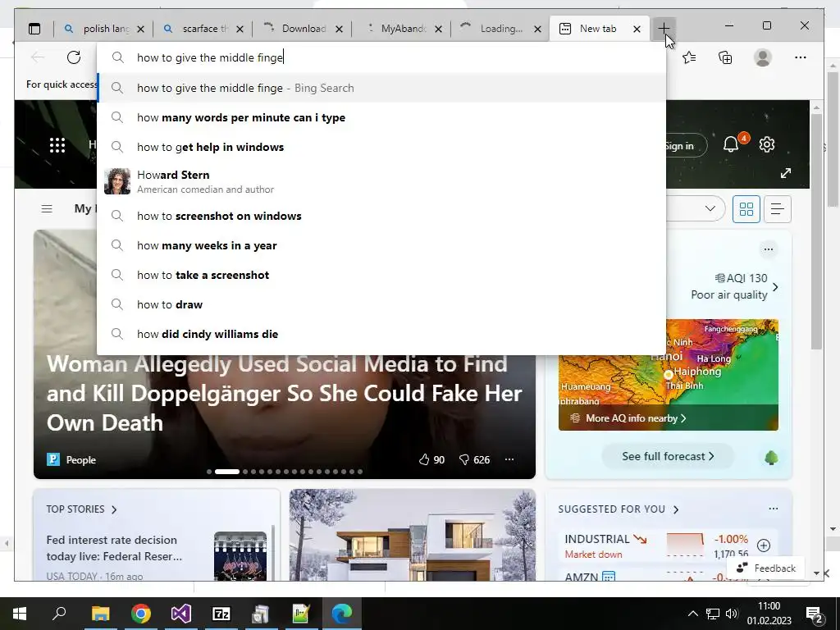
Task: Select suggestion 'how to draw'
Action: tap(381, 304)
